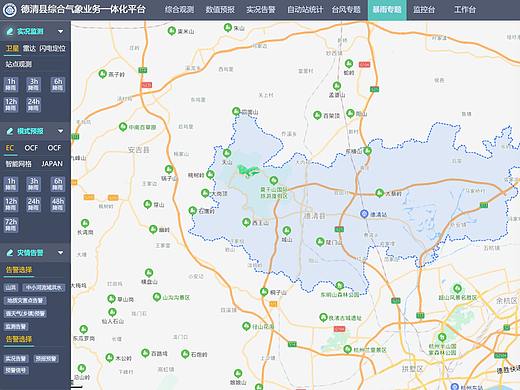
Task: Select the 径山花海 map marker
Action: pyautogui.click(x=246, y=326)
